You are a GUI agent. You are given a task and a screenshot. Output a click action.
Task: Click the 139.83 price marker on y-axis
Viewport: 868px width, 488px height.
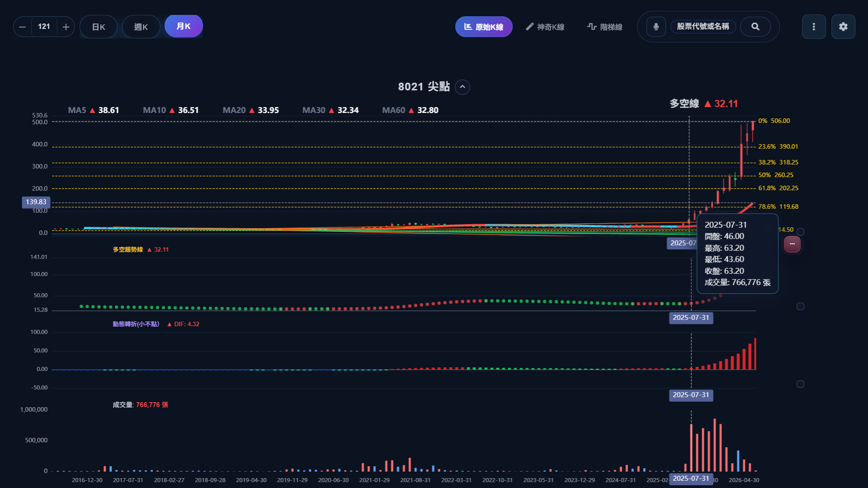tap(36, 202)
